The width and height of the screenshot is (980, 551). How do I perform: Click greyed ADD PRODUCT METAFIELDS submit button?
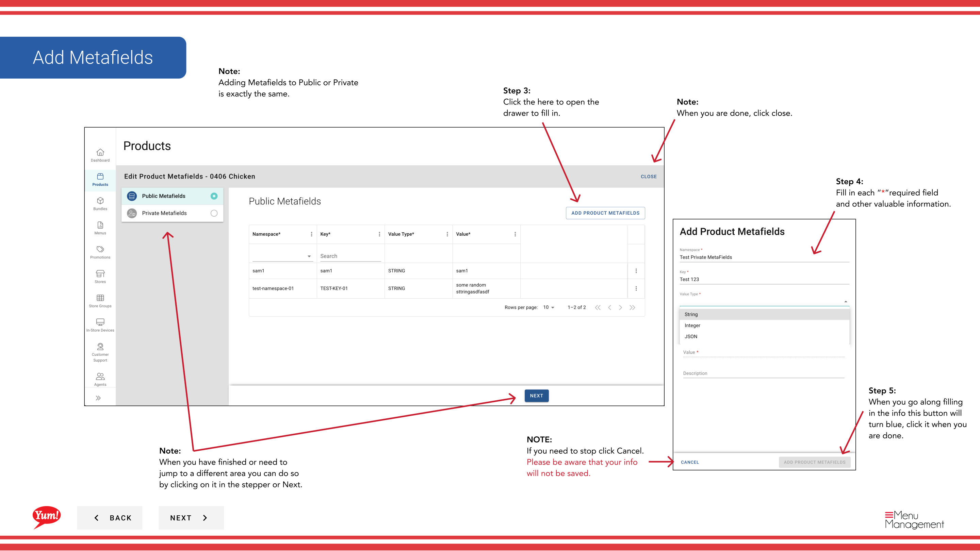click(x=815, y=463)
